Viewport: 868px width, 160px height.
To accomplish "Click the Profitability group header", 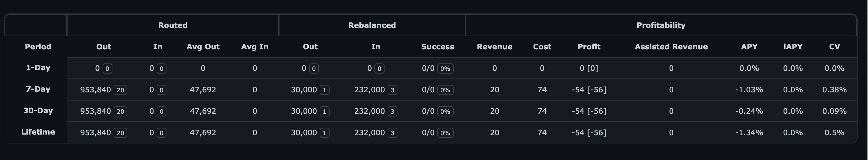I will coord(661,25).
